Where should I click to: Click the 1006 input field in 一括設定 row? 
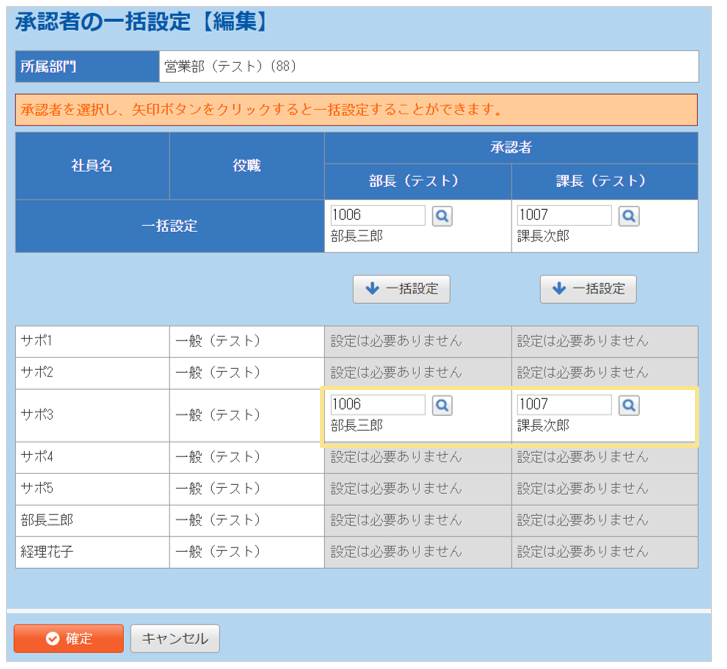coord(378,216)
